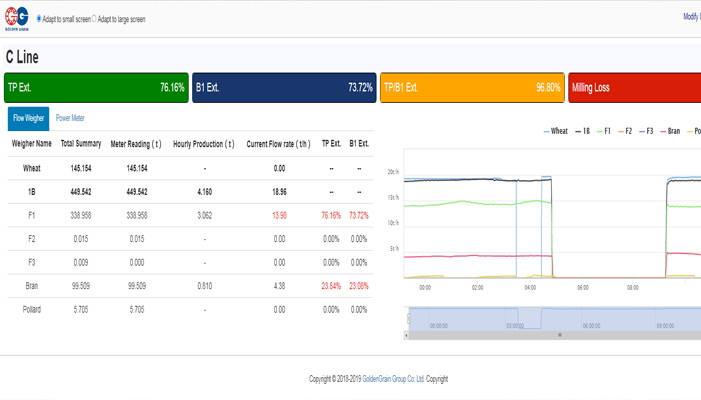Open the red Milling Loss card
The image size is (701, 400).
[x=635, y=88]
